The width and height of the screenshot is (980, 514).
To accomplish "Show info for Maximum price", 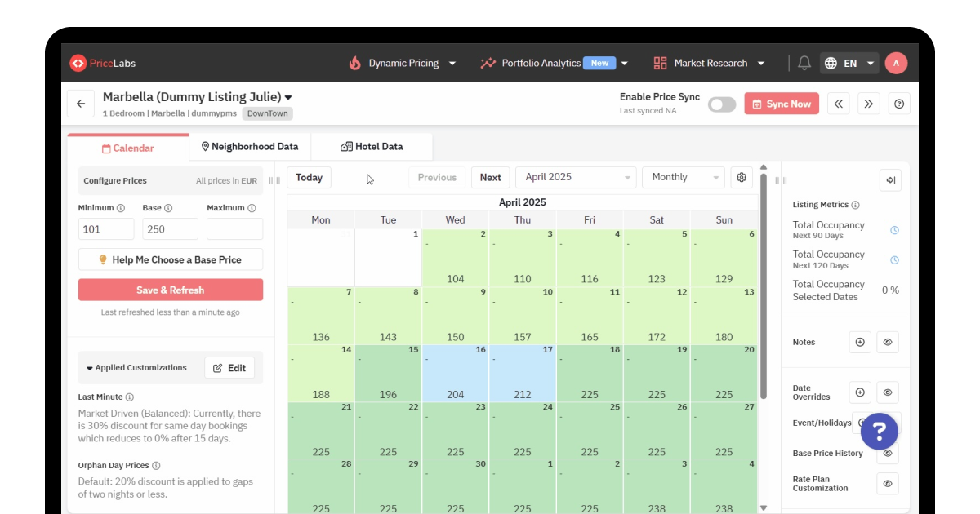I will [252, 208].
